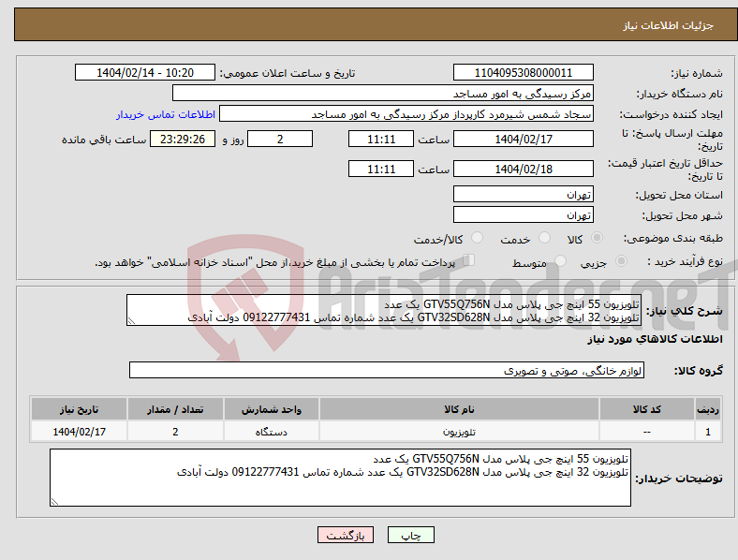Click the ردیف column header

pos(708,409)
